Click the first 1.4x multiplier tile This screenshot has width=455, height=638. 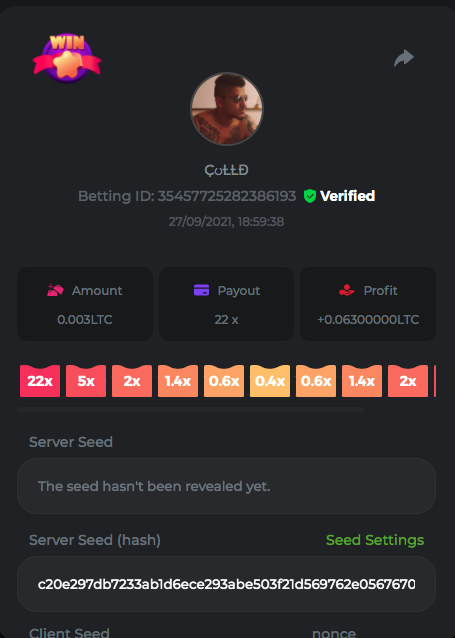coord(178,381)
